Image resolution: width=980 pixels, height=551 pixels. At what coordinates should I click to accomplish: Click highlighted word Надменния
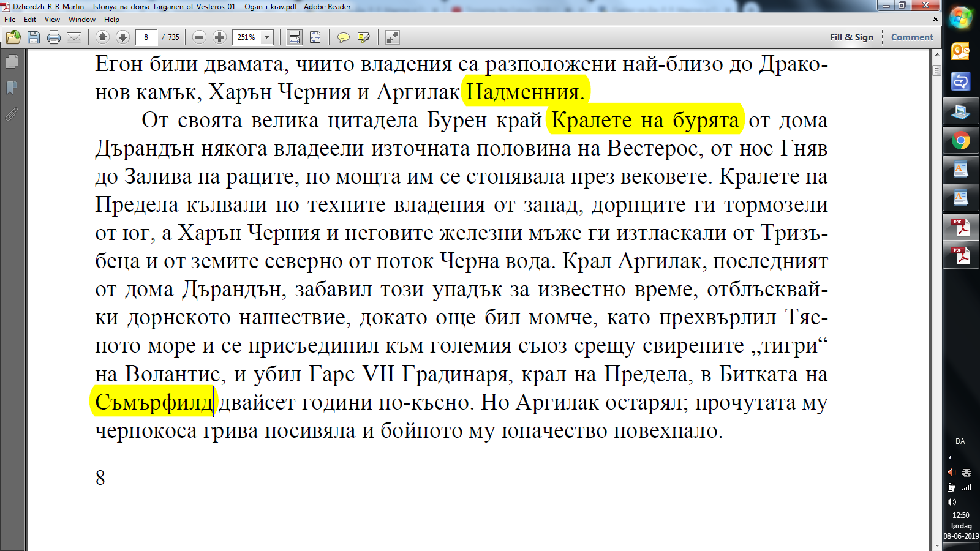[526, 92]
